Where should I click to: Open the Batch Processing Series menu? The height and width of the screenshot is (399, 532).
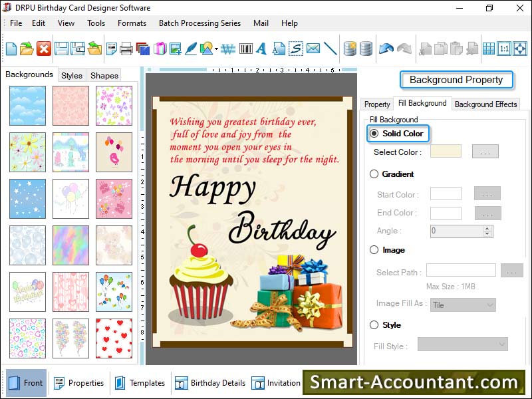click(199, 23)
